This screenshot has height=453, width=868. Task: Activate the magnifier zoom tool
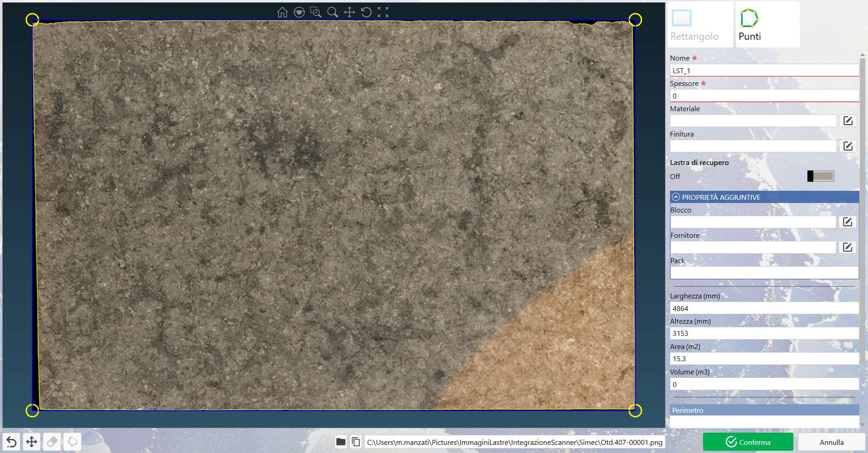click(332, 12)
